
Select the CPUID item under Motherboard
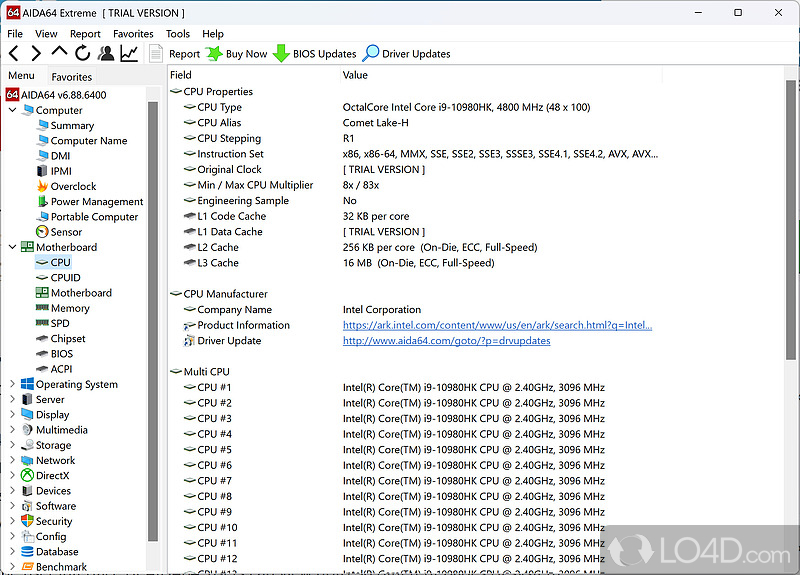[66, 278]
